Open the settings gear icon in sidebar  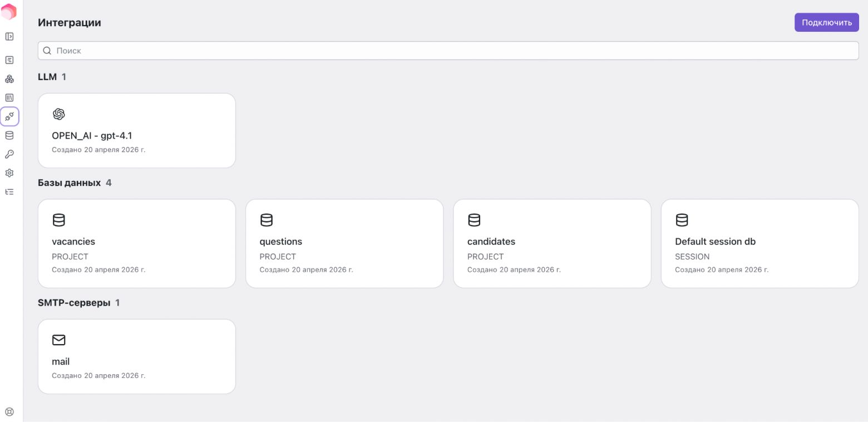tap(9, 173)
